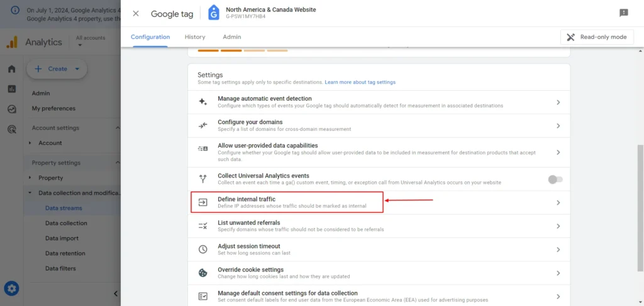Click the fork icon for Universal Analytics events
Image resolution: width=644 pixels, height=306 pixels.
click(203, 179)
